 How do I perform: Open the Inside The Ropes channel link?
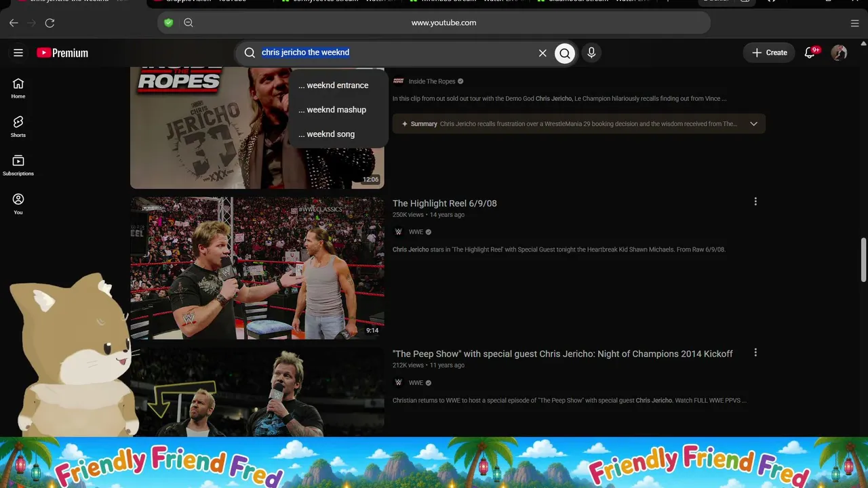[432, 81]
